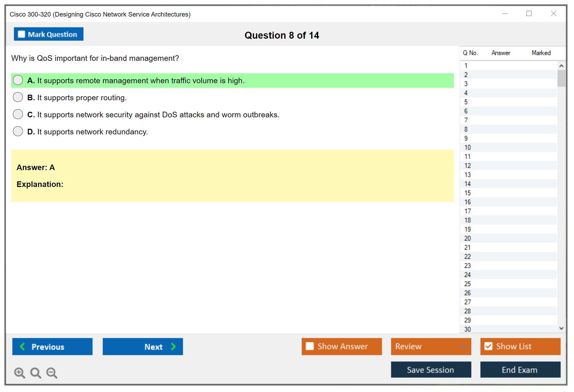The width and height of the screenshot is (574, 392).
Task: Maximize the exam window
Action: tap(529, 14)
